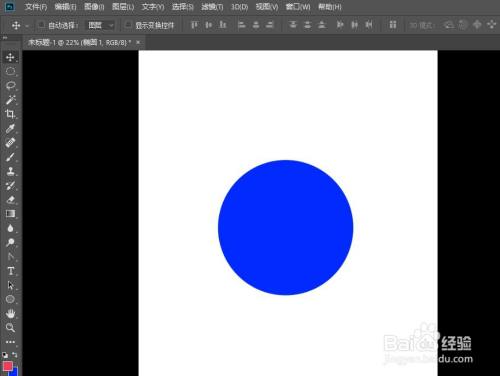Open the Edit Toolbar three-dots button
Screen dimensions: 500x376
point(10,342)
